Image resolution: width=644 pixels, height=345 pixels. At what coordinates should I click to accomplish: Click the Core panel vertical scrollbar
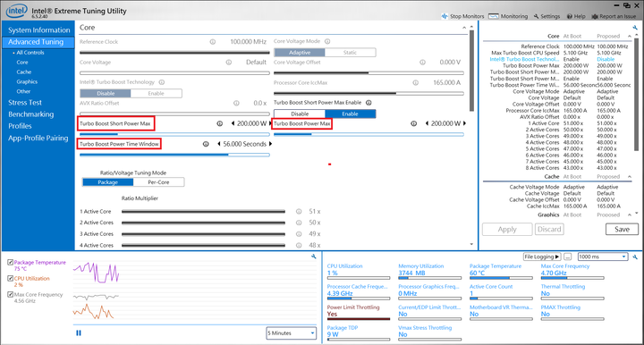pyautogui.click(x=471, y=70)
